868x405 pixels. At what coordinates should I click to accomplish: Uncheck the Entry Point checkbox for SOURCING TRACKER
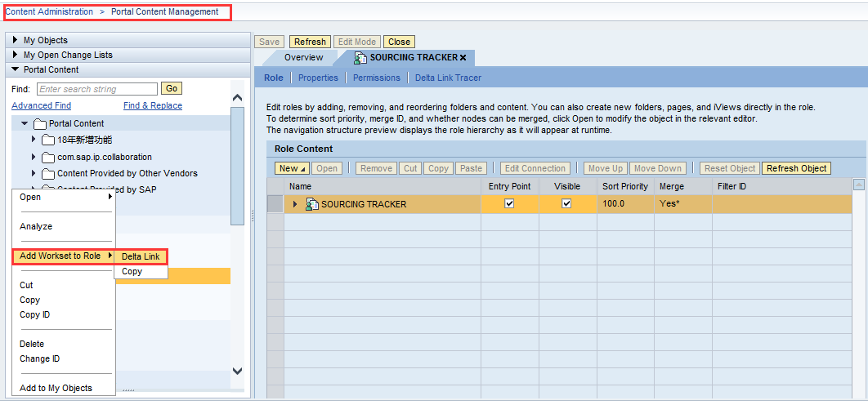click(510, 203)
